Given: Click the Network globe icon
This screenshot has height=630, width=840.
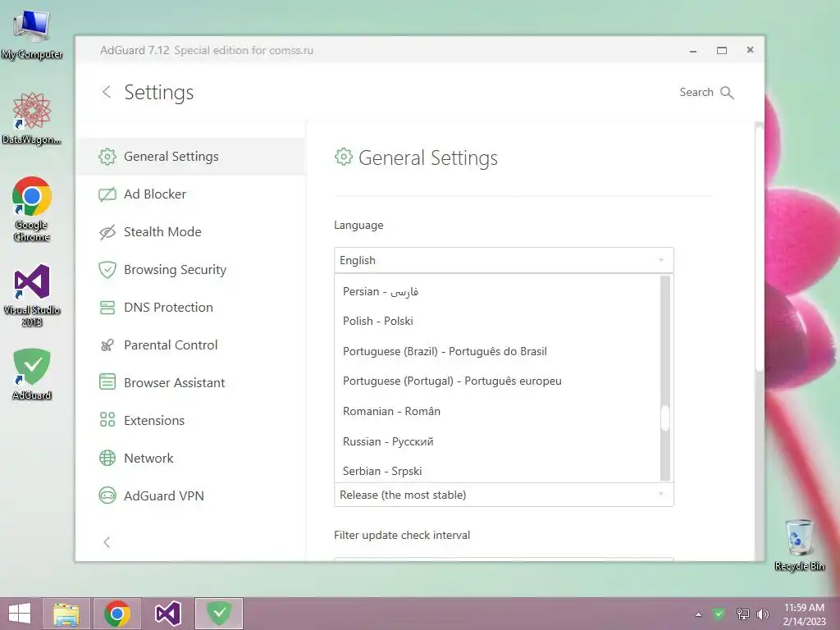Looking at the screenshot, I should tap(107, 458).
